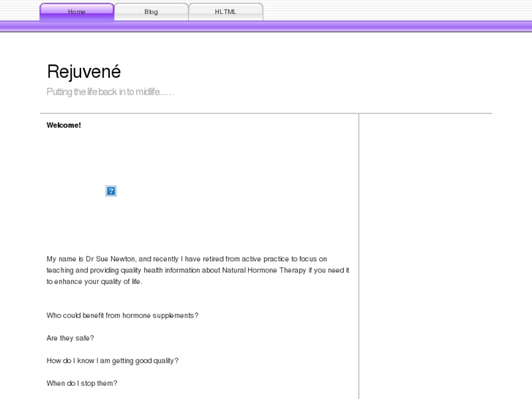532x399 pixels.
Task: Click the Rejuvené site title
Action: 84,72
